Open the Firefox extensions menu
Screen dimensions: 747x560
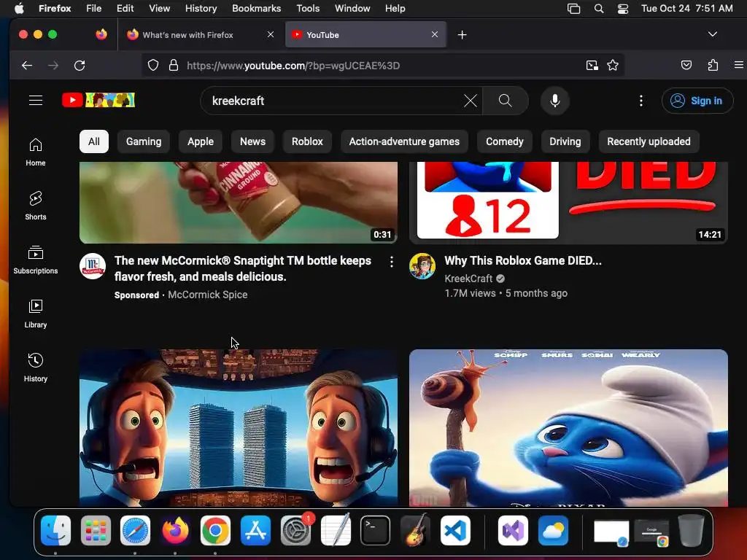tap(713, 65)
